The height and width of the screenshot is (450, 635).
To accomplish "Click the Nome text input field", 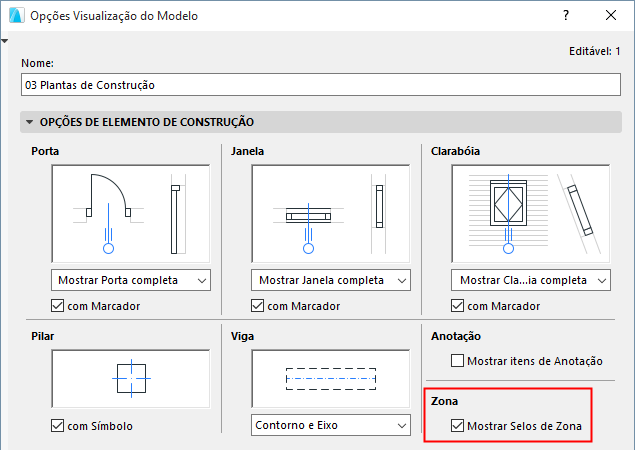I will pyautogui.click(x=321, y=85).
